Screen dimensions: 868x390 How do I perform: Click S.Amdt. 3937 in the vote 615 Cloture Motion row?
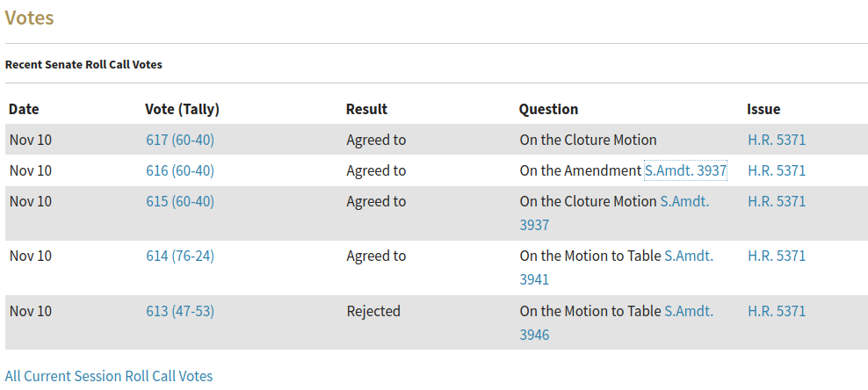[x=684, y=201]
